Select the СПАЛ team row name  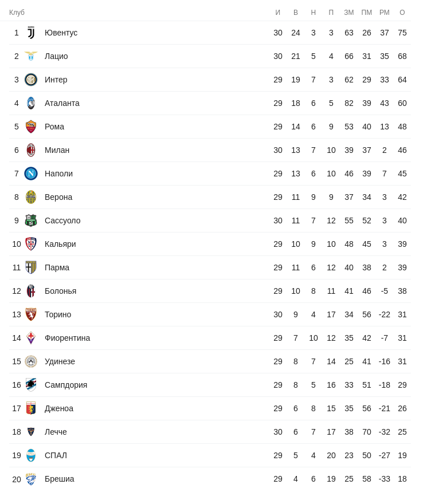56,455
